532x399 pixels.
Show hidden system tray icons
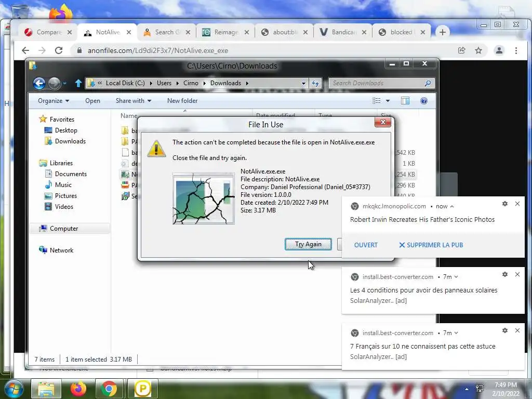tap(467, 389)
